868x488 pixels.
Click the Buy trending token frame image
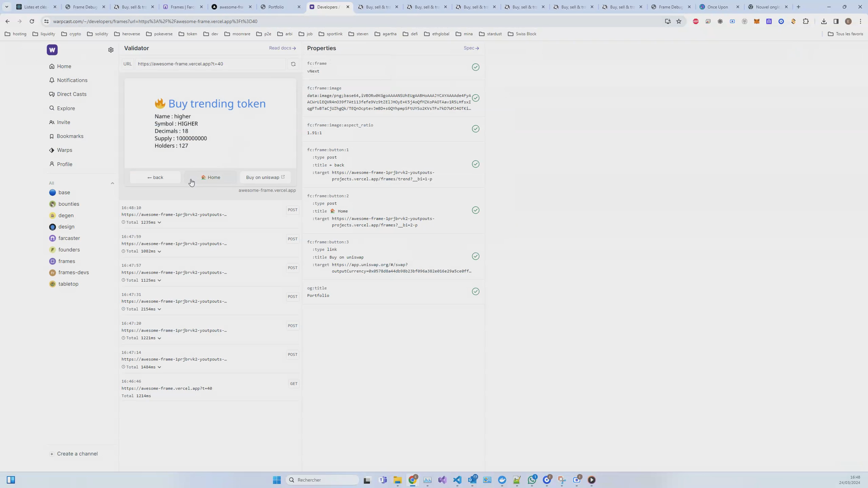(211, 123)
